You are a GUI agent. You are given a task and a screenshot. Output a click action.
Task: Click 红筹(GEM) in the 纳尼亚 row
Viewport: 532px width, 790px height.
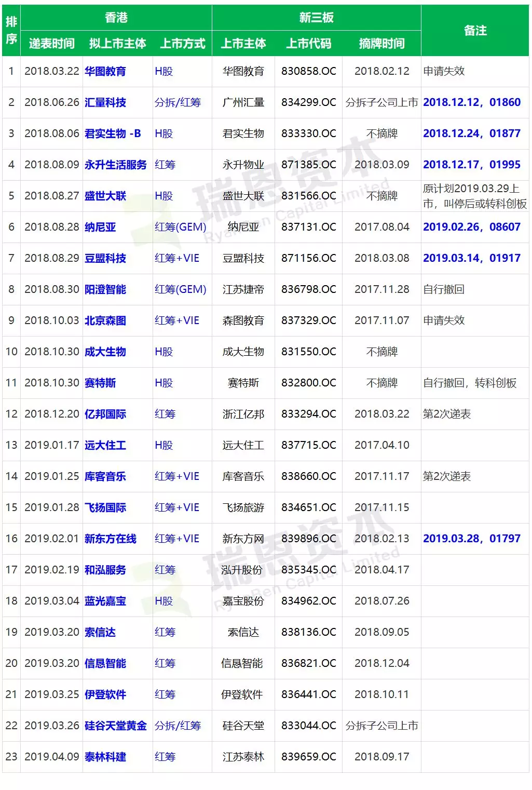tap(181, 227)
